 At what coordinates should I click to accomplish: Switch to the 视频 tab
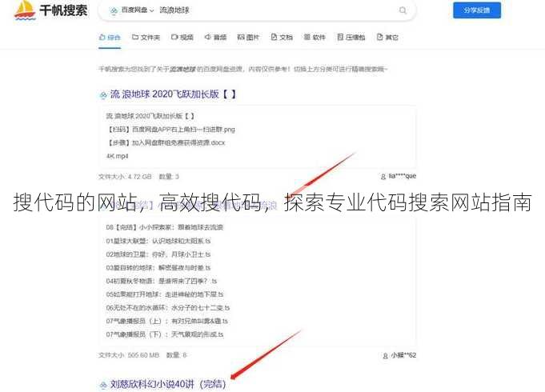(x=182, y=37)
